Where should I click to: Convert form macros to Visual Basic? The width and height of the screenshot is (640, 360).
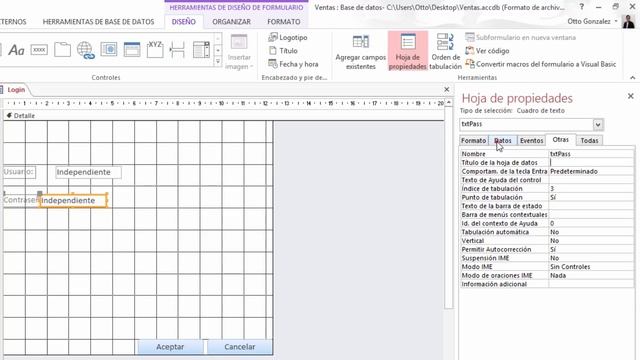pos(541,64)
